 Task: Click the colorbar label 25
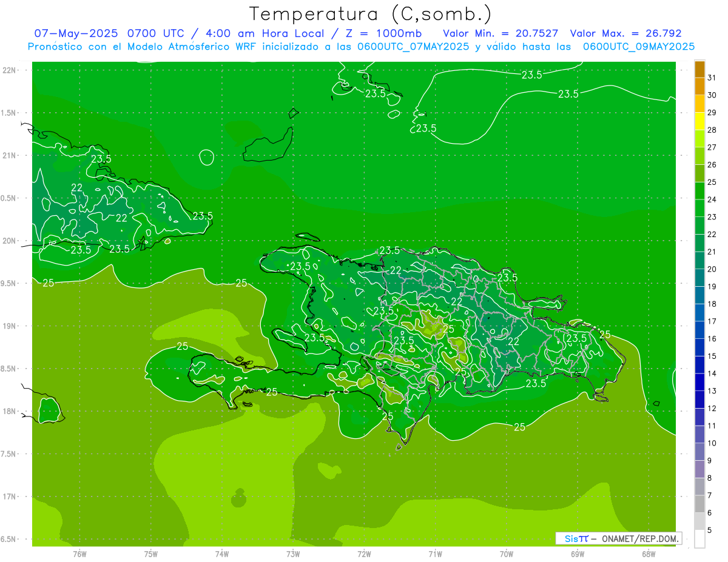pyautogui.click(x=712, y=182)
